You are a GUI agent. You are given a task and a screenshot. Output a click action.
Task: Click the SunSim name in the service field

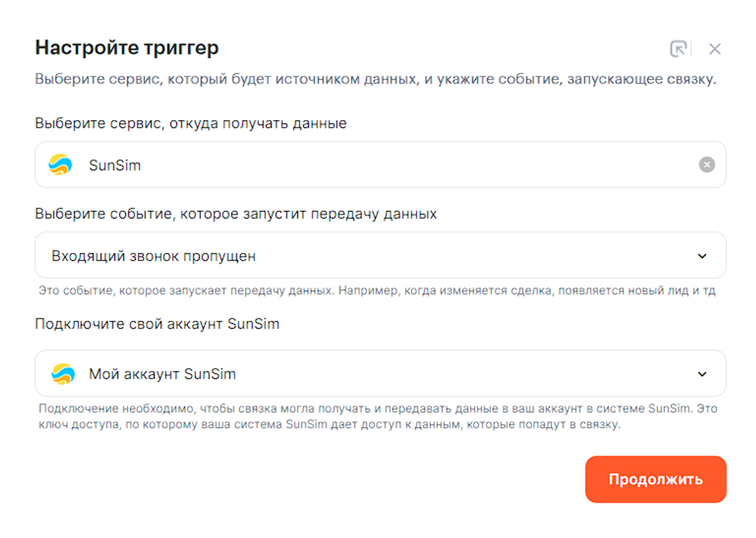(115, 165)
